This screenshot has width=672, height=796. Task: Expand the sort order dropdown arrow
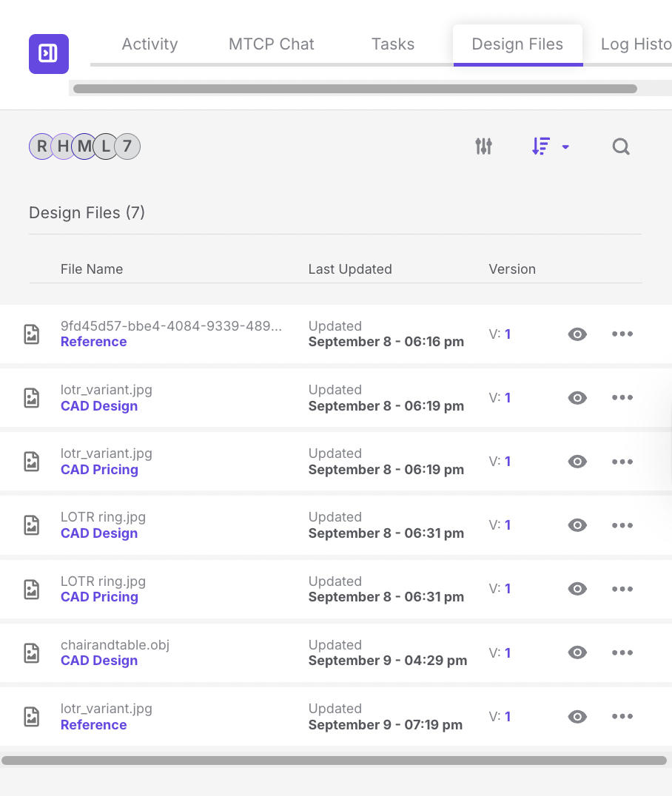[565, 146]
